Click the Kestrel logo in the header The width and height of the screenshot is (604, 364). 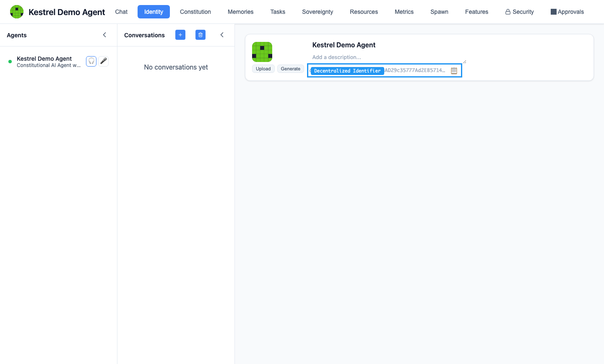click(x=17, y=12)
